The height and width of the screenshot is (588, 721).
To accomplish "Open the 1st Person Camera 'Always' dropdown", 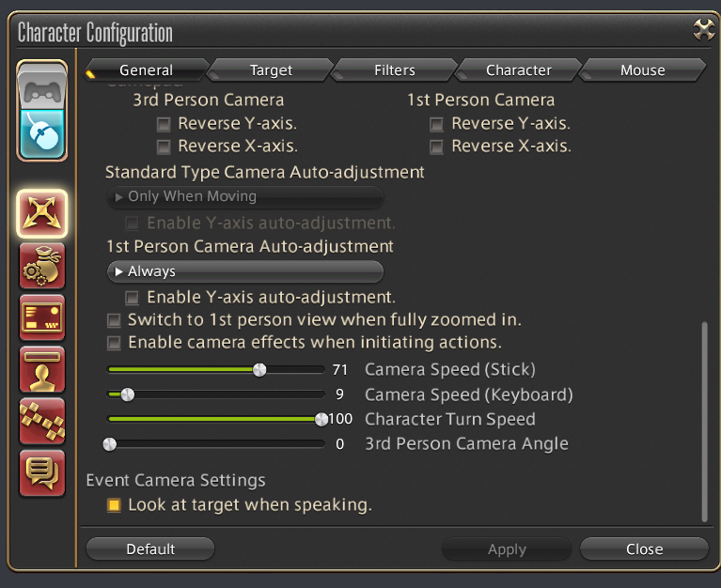I will click(244, 271).
